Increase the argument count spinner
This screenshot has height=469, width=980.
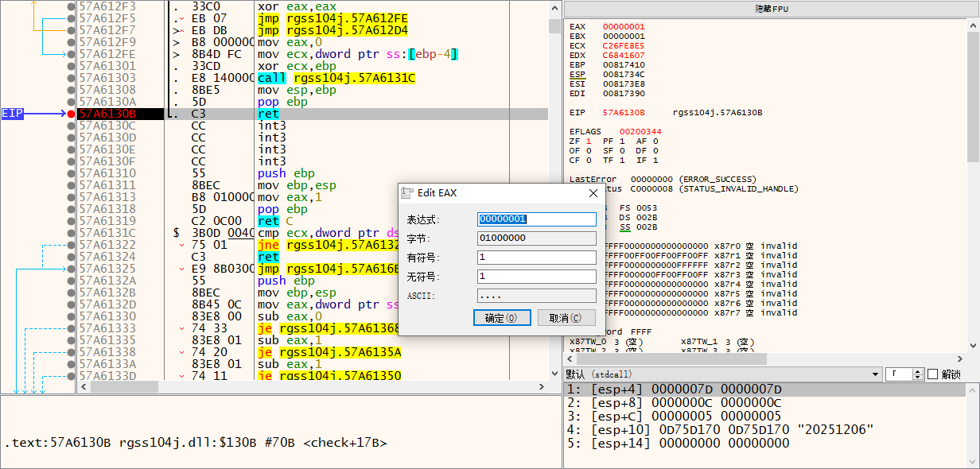[918, 371]
